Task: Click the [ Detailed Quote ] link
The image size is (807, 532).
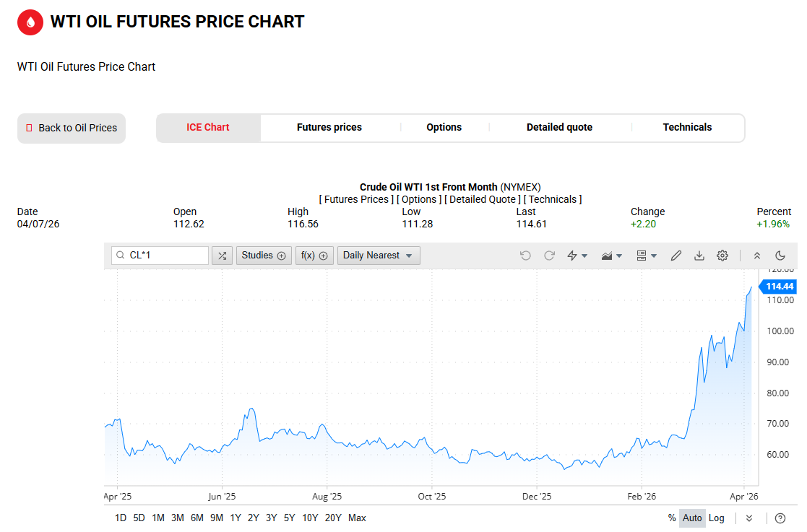Action: (x=480, y=199)
